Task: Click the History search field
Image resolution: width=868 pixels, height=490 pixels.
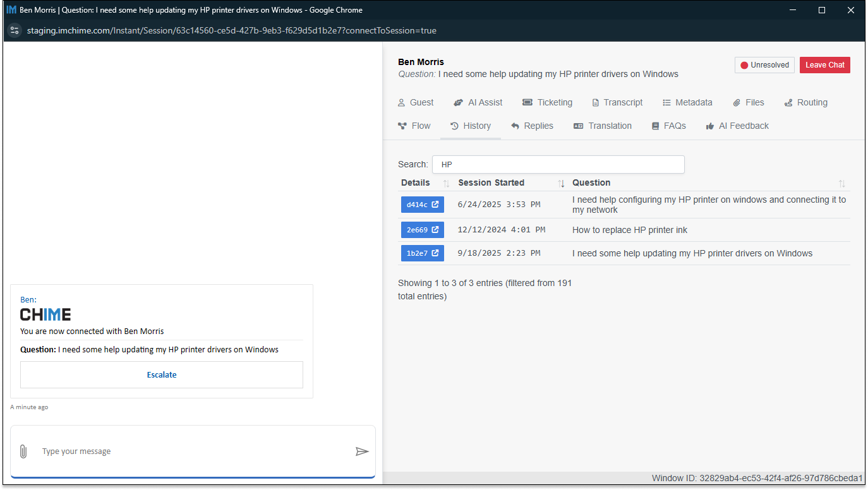Action: pyautogui.click(x=558, y=164)
